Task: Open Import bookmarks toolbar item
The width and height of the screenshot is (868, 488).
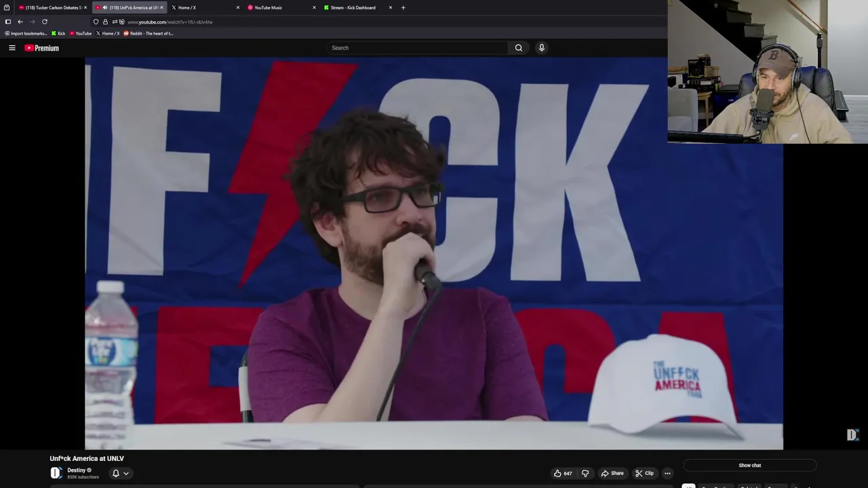Action: click(x=26, y=33)
